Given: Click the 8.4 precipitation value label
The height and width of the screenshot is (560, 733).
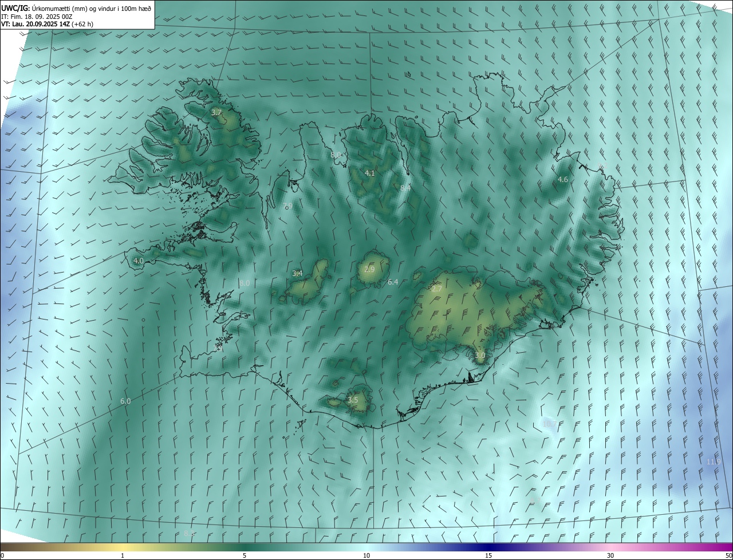Looking at the screenshot, I should click(405, 188).
